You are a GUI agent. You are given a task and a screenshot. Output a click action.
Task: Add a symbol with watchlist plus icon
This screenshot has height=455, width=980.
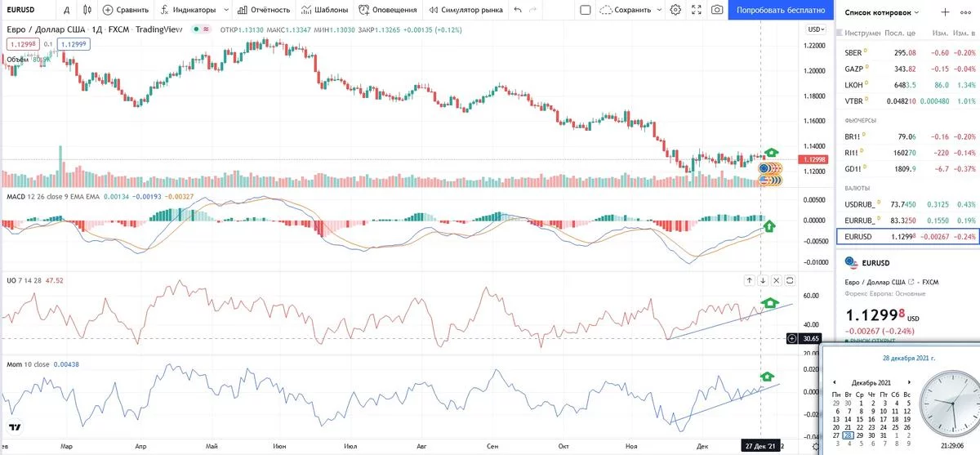(x=945, y=12)
